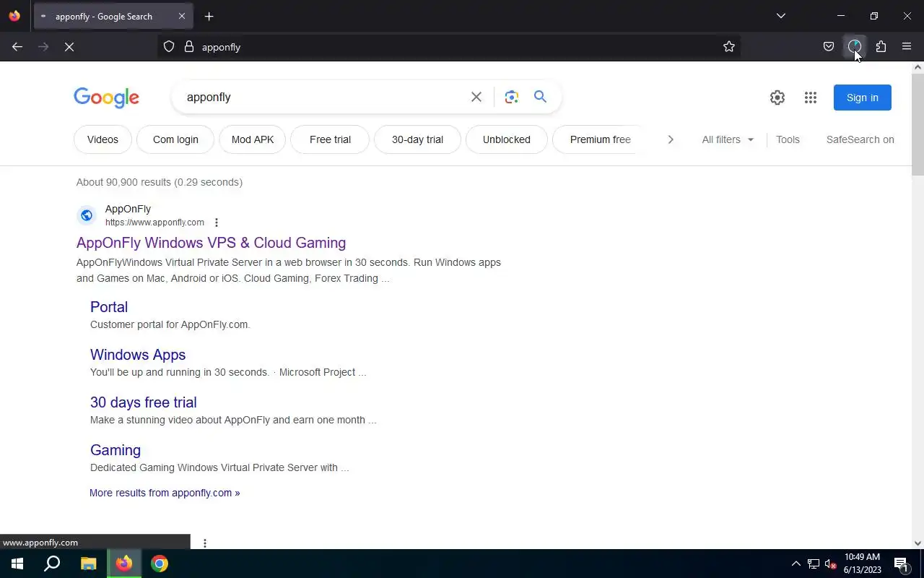This screenshot has width=924, height=578.
Task: Click the Google search input field
Action: tap(325, 97)
